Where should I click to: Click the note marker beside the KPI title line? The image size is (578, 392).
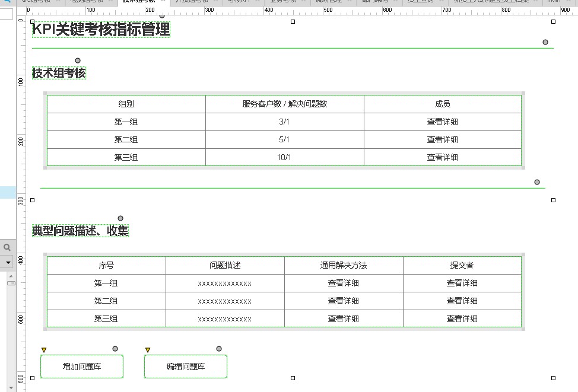[x=545, y=42]
